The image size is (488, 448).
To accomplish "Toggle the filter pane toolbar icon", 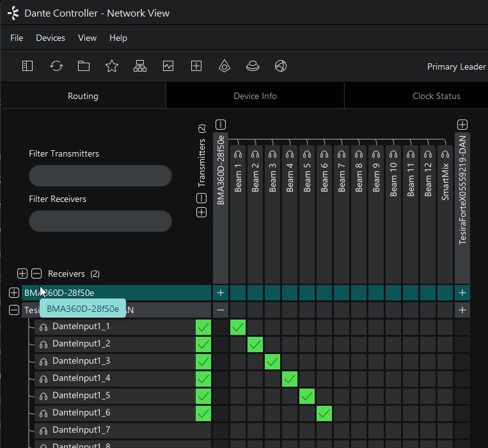I will 28,66.
